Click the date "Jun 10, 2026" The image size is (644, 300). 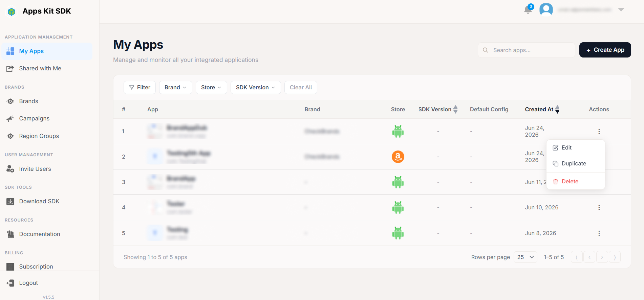[541, 207]
